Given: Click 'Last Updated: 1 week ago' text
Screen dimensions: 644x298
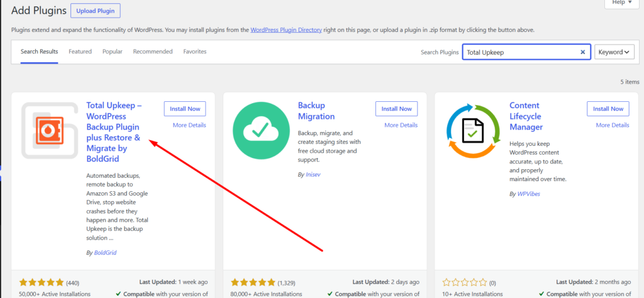Looking at the screenshot, I should 174,282.
